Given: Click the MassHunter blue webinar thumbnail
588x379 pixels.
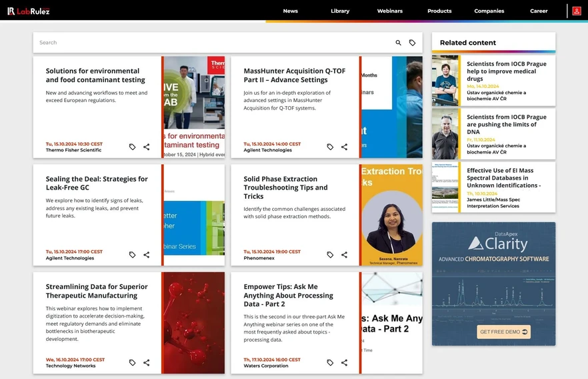Looking at the screenshot, I should pos(392,107).
